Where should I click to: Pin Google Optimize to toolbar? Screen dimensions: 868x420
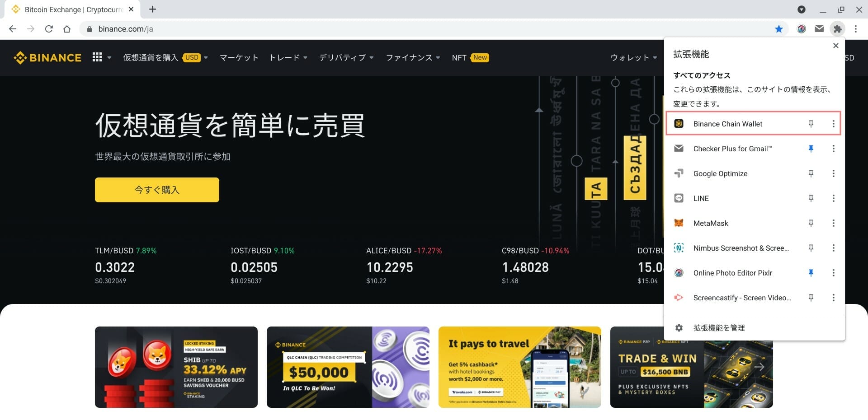click(x=811, y=173)
